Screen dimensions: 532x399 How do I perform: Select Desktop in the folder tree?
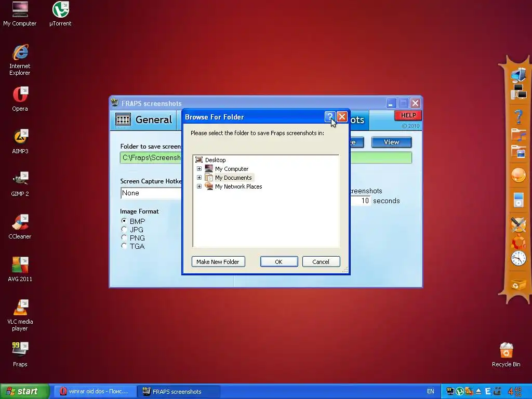point(215,160)
